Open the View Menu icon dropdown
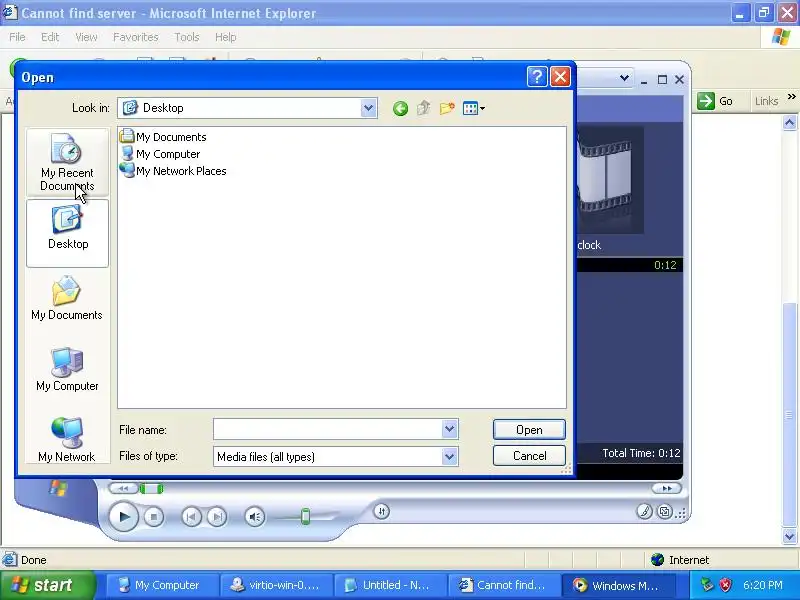The height and width of the screenshot is (600, 800). [x=473, y=108]
